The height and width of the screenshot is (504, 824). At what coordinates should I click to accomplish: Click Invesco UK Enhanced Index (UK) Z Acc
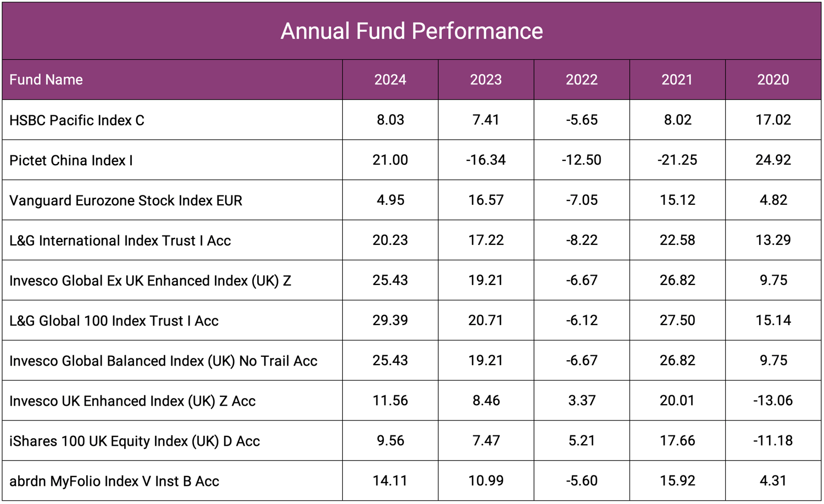tap(132, 401)
